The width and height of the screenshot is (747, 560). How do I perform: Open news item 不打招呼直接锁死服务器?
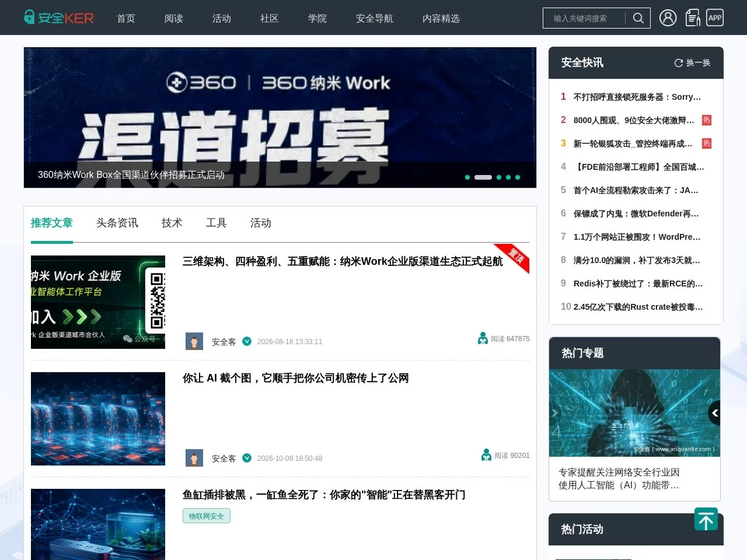click(x=637, y=97)
